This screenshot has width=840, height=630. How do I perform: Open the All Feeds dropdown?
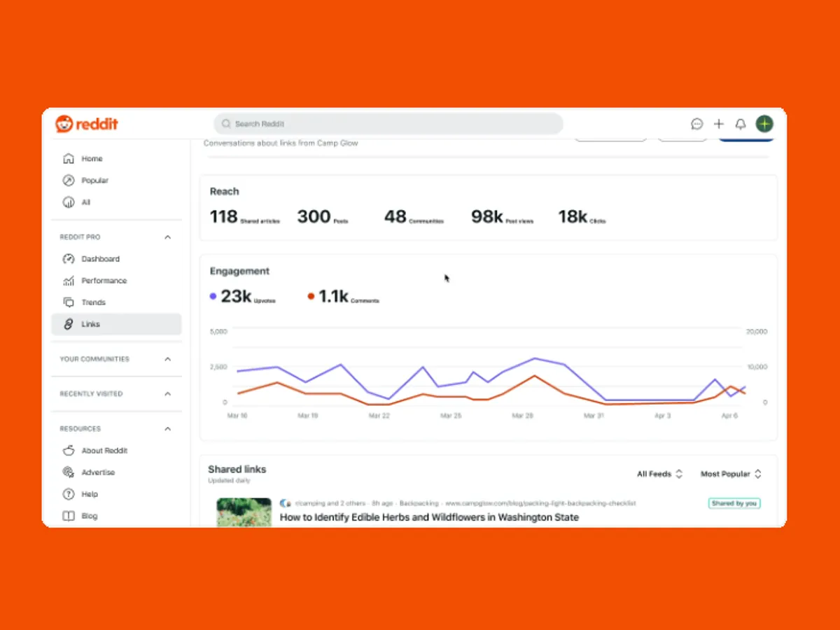coord(659,474)
